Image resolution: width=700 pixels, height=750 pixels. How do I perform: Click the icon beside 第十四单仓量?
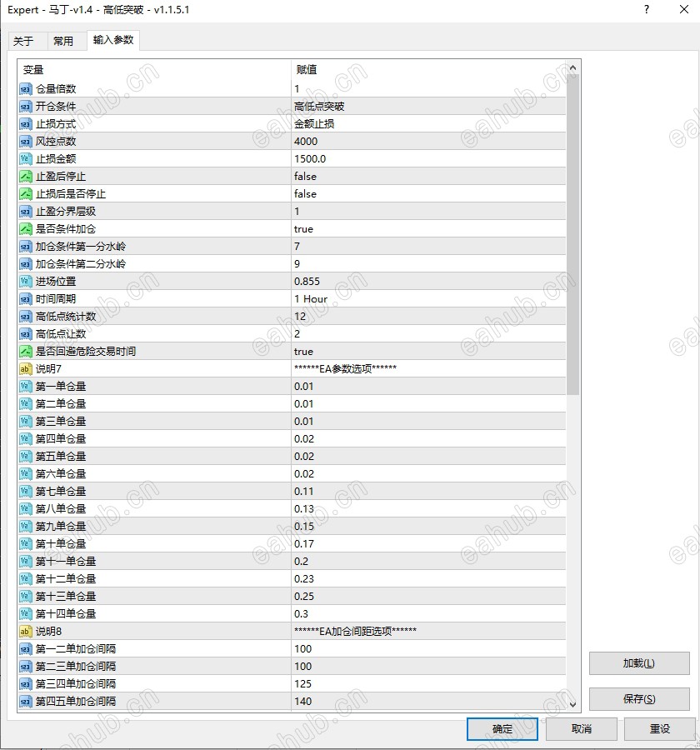click(25, 614)
